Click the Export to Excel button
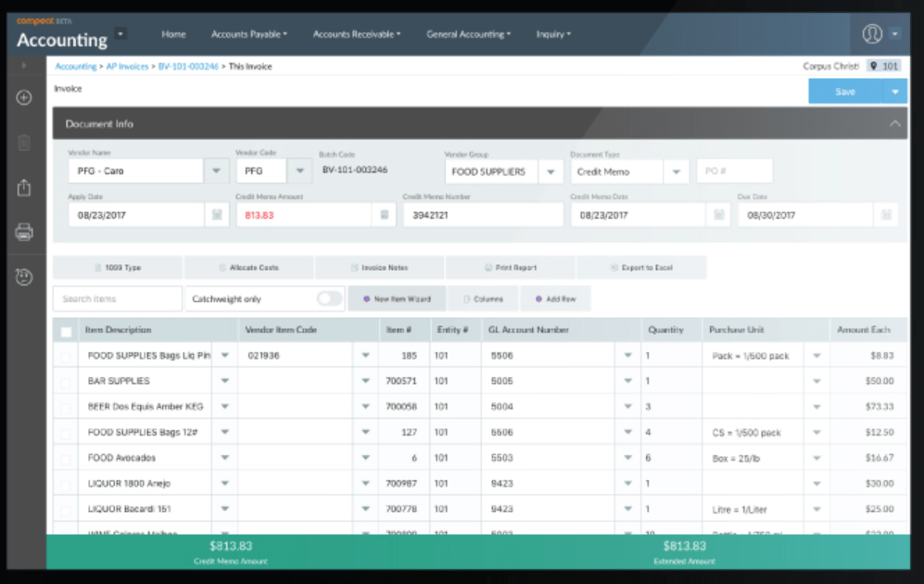 click(x=641, y=268)
